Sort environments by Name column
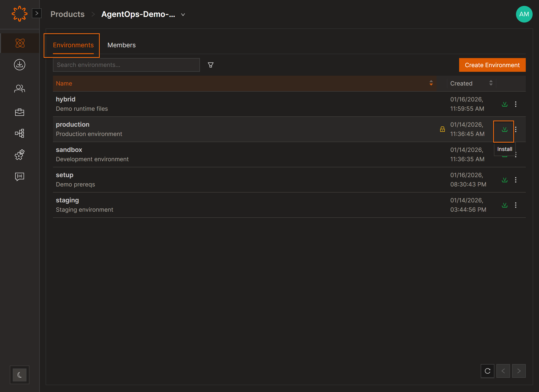The width and height of the screenshot is (539, 392). (431, 83)
